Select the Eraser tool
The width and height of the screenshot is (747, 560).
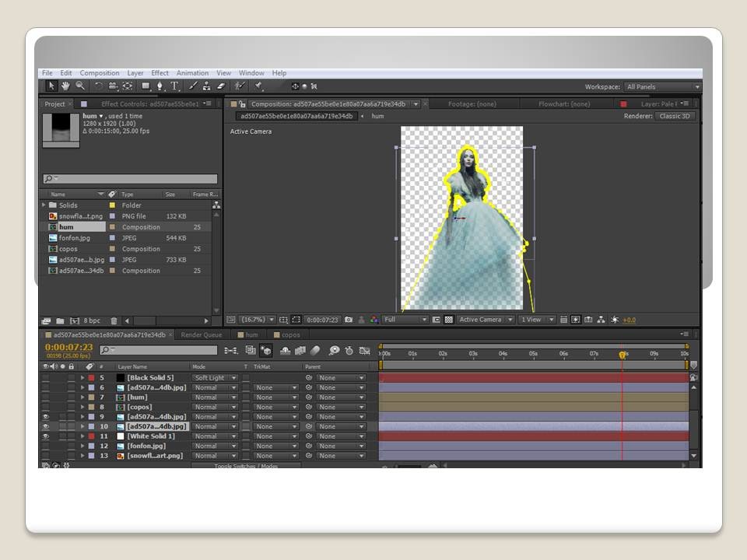[221, 86]
